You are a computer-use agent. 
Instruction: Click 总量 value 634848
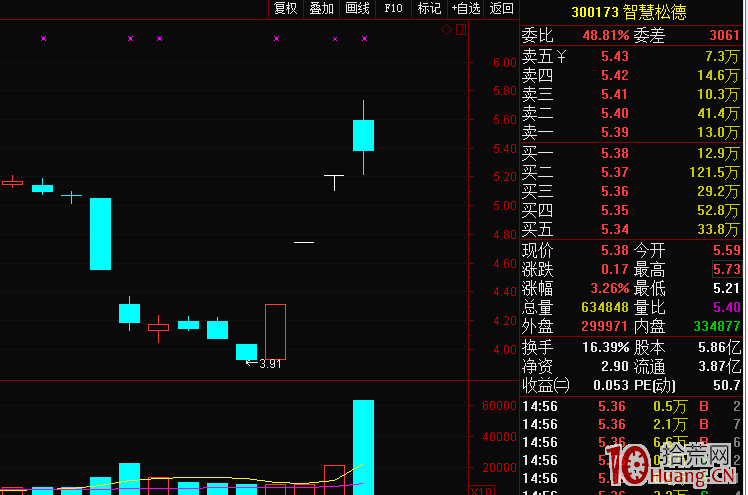coord(605,308)
